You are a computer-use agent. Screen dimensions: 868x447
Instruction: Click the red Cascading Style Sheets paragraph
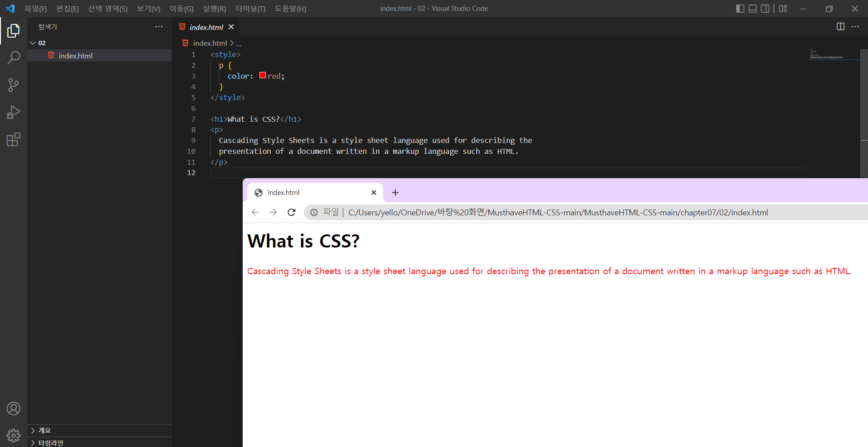tap(549, 271)
